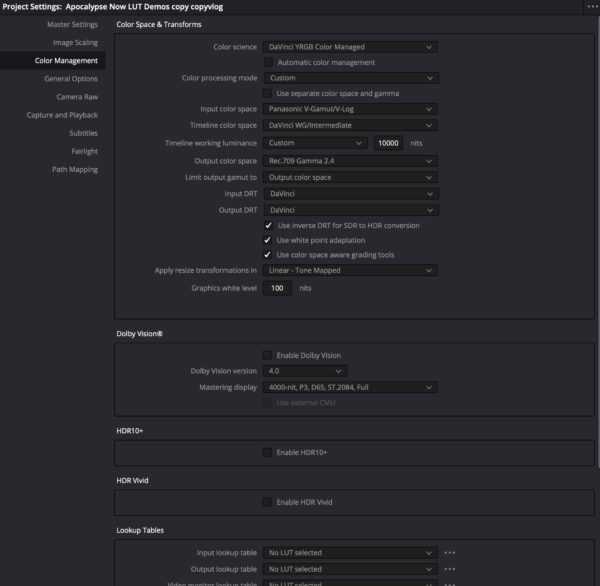Click the three-dot icon beside Input lookup table
Screen dimensions: 600x586
450,552
